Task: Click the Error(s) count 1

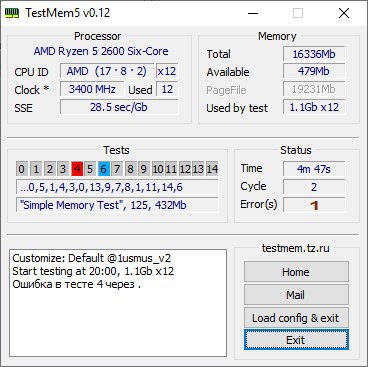Action: 314,205
